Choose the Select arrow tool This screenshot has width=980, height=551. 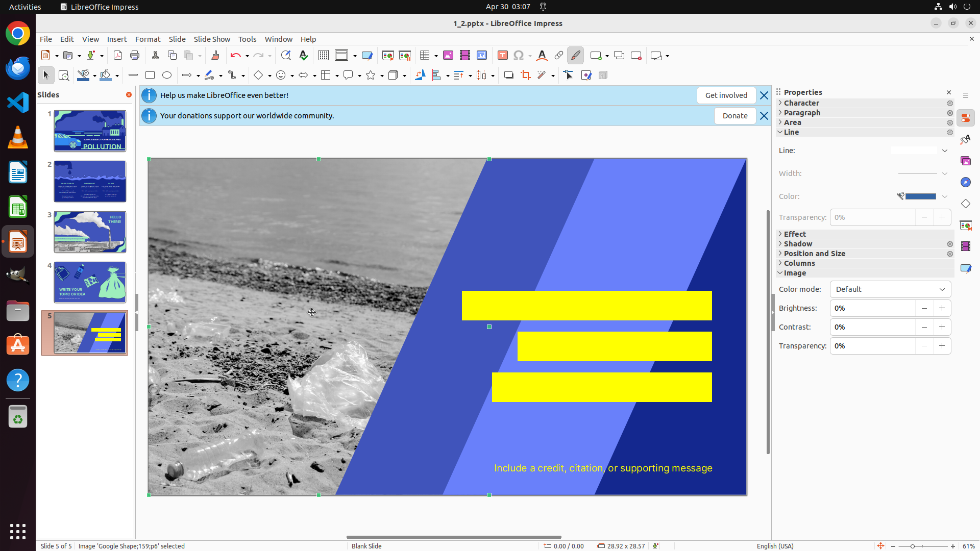coord(46,76)
